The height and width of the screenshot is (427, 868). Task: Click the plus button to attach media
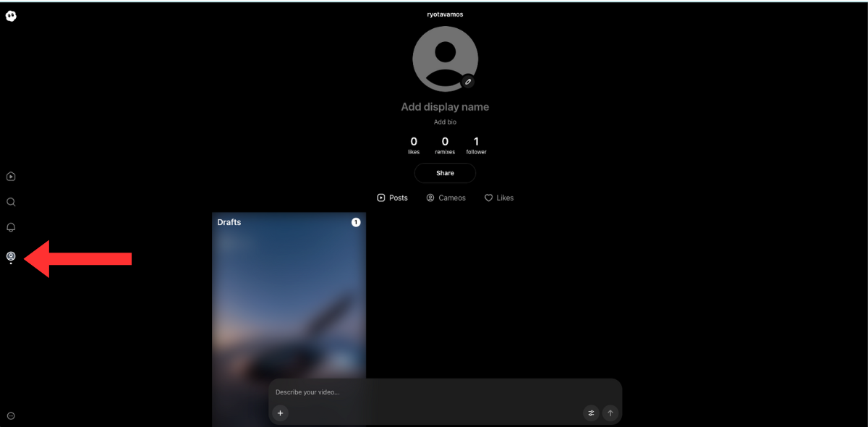click(x=281, y=413)
